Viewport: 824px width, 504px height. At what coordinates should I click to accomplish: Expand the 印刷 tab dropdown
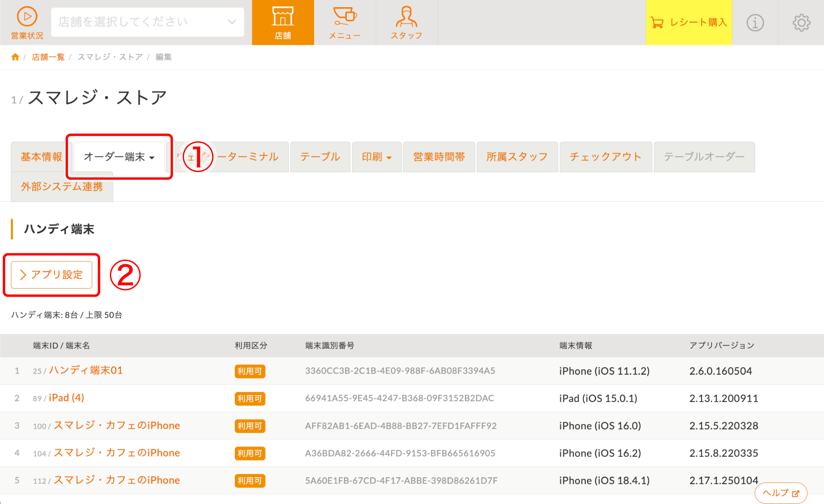(x=377, y=157)
